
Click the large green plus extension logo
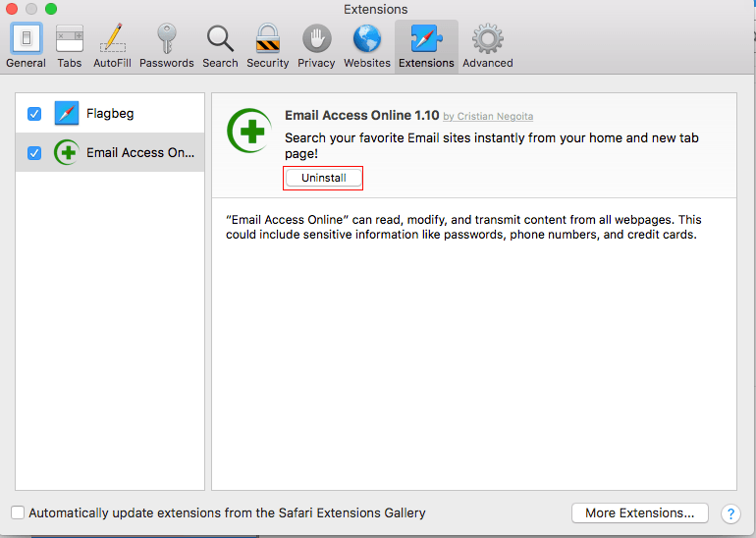point(249,131)
